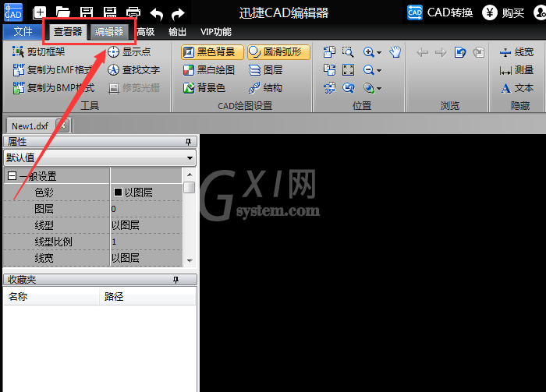Click the 购买 purchase button
The image size is (546, 392).
click(503, 13)
